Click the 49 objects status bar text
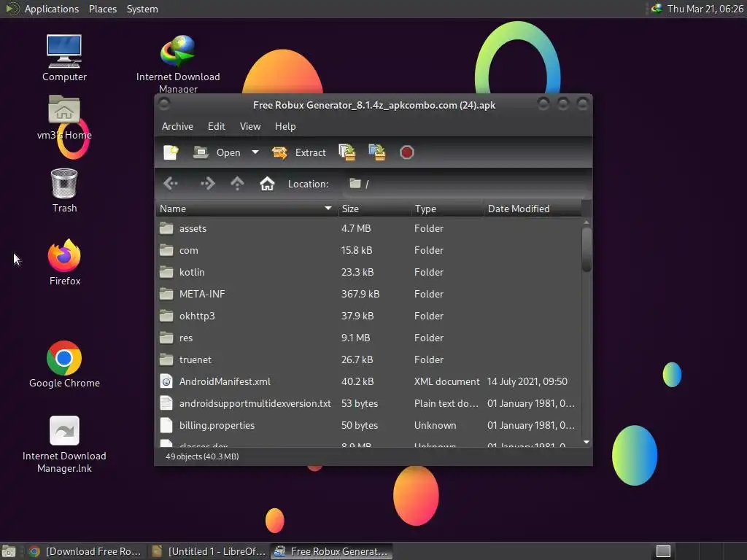This screenshot has width=747, height=560. (202, 456)
